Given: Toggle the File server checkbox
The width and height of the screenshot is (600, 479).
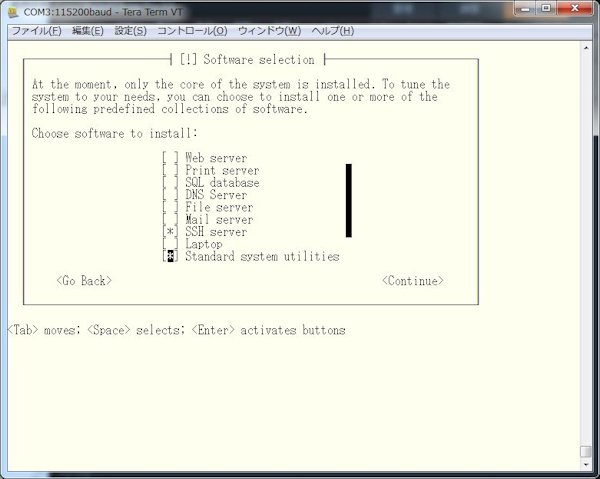Looking at the screenshot, I should (x=170, y=207).
